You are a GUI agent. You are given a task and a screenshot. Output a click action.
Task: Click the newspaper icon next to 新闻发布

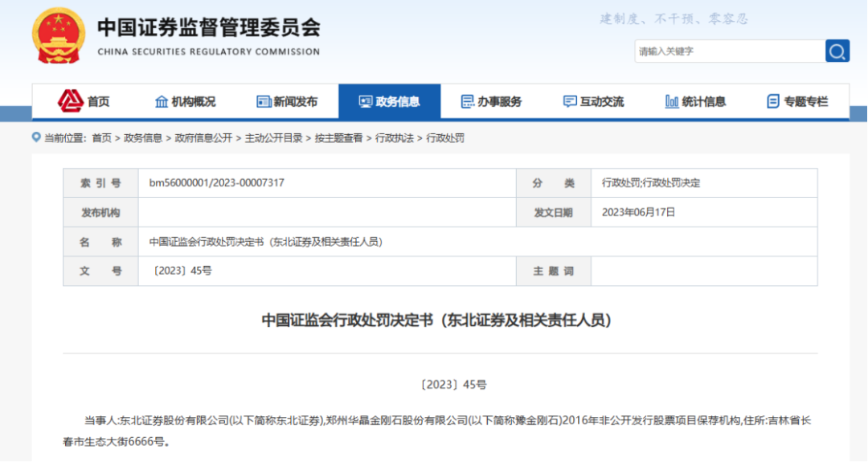[264, 102]
